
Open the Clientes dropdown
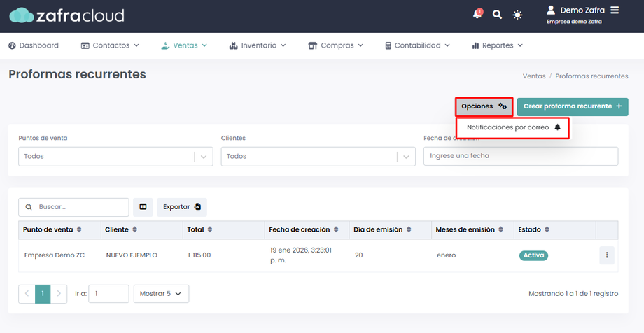coord(318,157)
